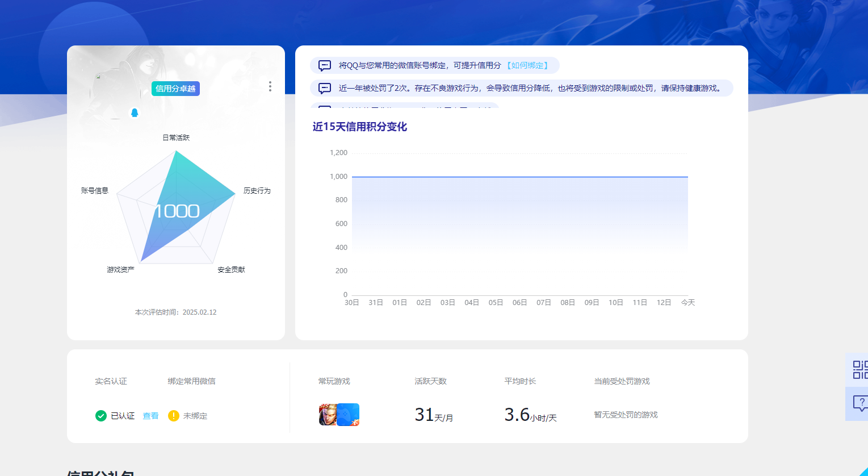Viewport: 868px width, 476px height.
Task: Click the 当前受处罚游戏 label
Action: click(x=622, y=381)
